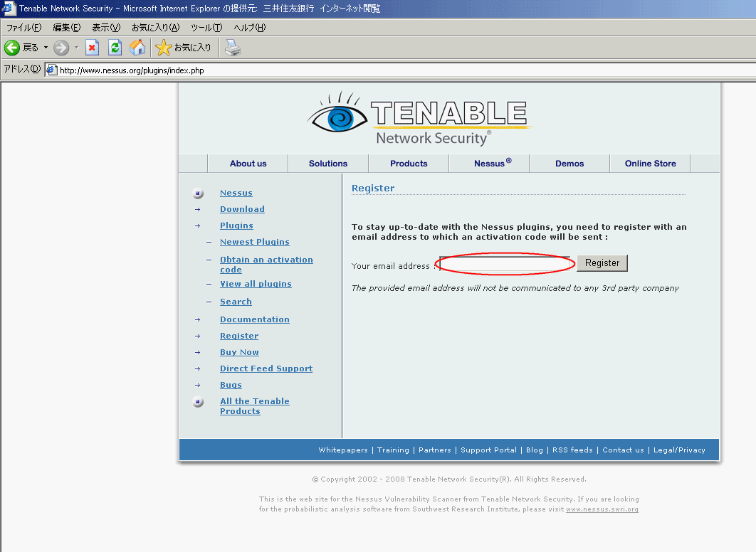Click the round bullet icon beside Nessus

point(198,193)
